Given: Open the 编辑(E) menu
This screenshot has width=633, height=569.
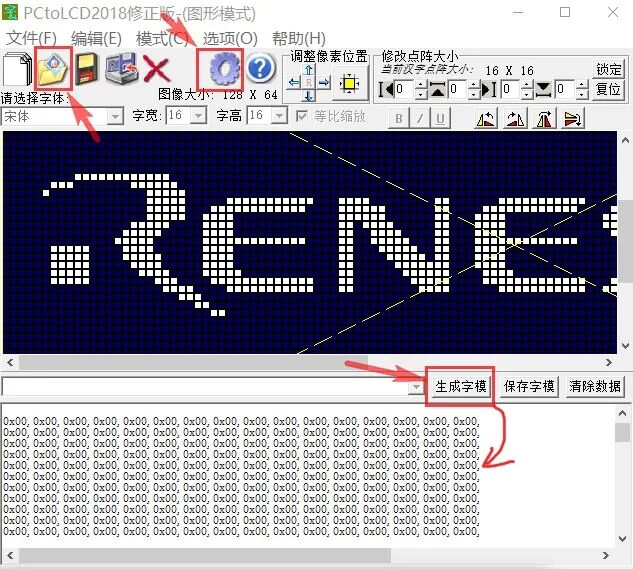Looking at the screenshot, I should coord(96,39).
